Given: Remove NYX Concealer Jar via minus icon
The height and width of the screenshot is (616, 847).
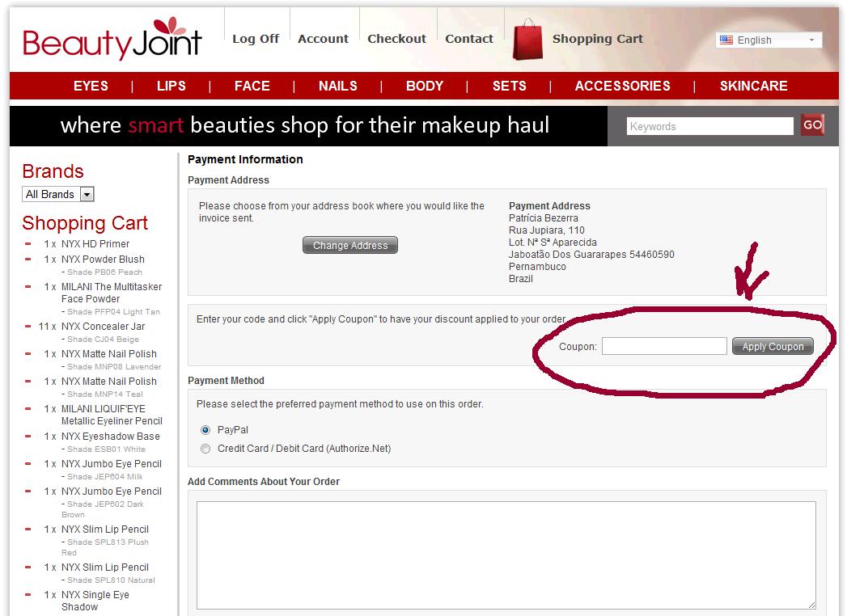Looking at the screenshot, I should 28,326.
